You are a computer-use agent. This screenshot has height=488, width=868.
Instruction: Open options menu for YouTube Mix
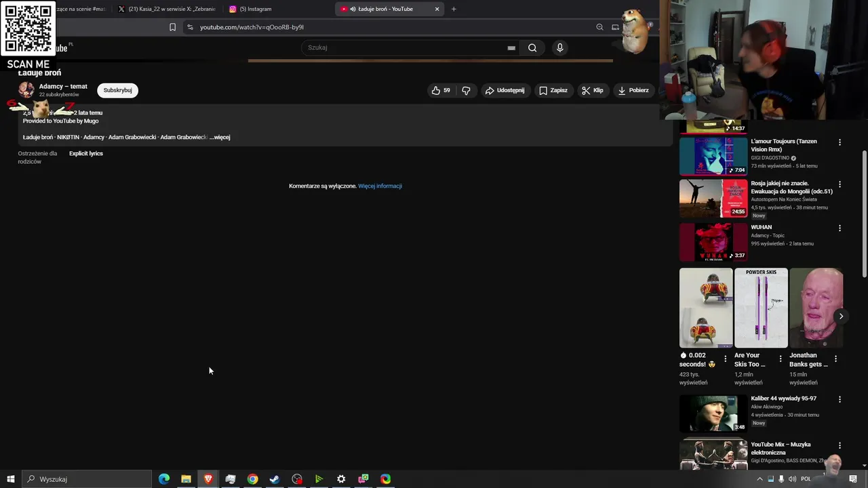pyautogui.click(x=840, y=445)
